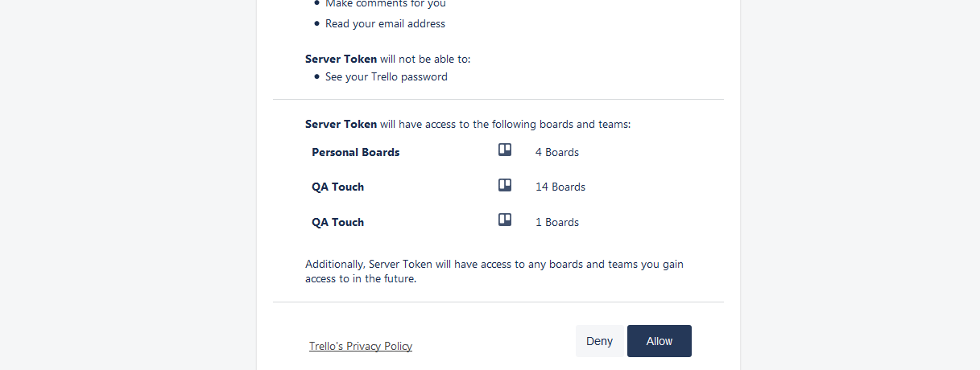
Task: Click the '1 Boards' count text
Action: [x=557, y=222]
